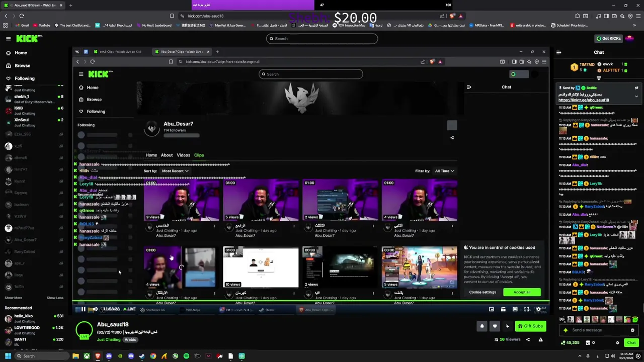Select the XinSoul channel in the sidebar
Image resolution: width=644 pixels, height=362 pixels.
[33, 122]
